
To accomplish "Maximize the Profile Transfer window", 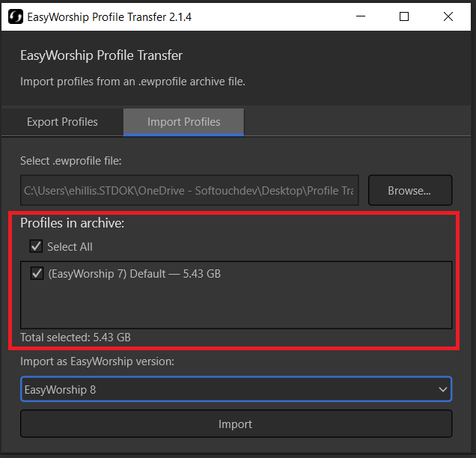I will [404, 16].
